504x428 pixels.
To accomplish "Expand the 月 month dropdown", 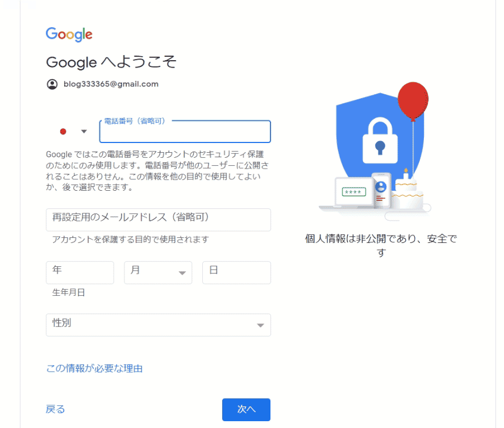I will (x=158, y=272).
